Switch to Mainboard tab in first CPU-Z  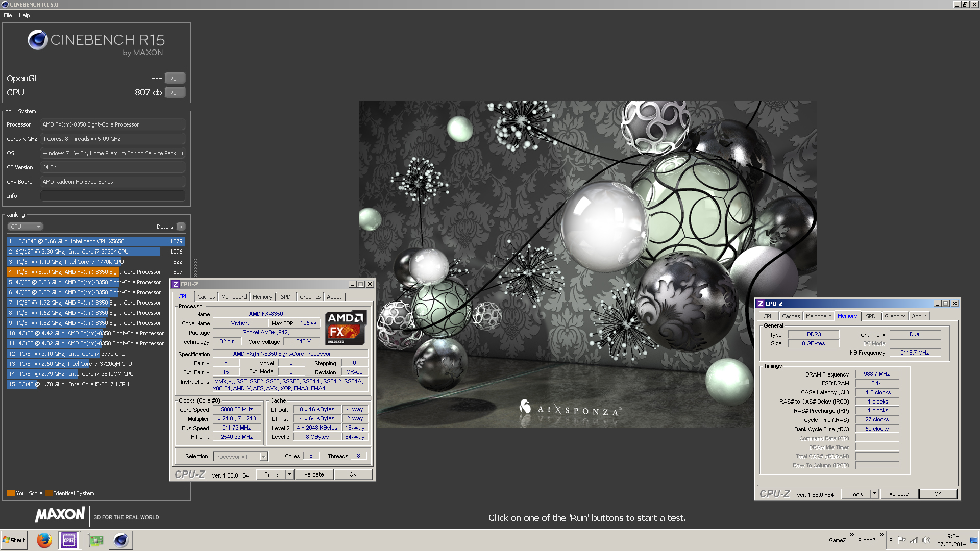234,297
